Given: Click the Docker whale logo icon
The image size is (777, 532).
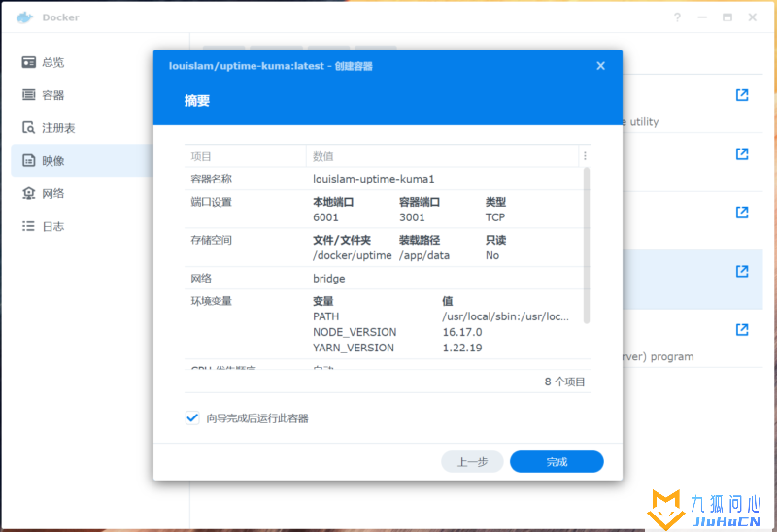Looking at the screenshot, I should point(24,17).
